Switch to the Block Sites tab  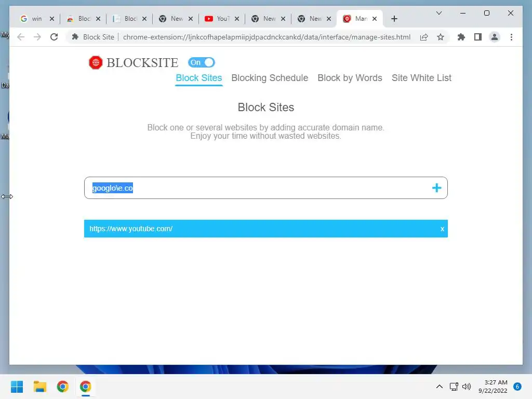pyautogui.click(x=199, y=78)
